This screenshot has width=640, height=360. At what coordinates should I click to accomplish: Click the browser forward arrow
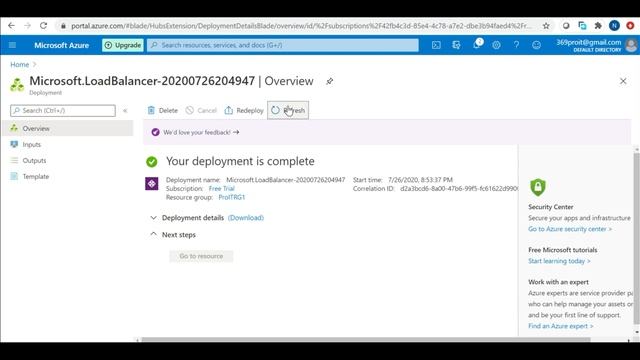pyautogui.click(x=27, y=26)
